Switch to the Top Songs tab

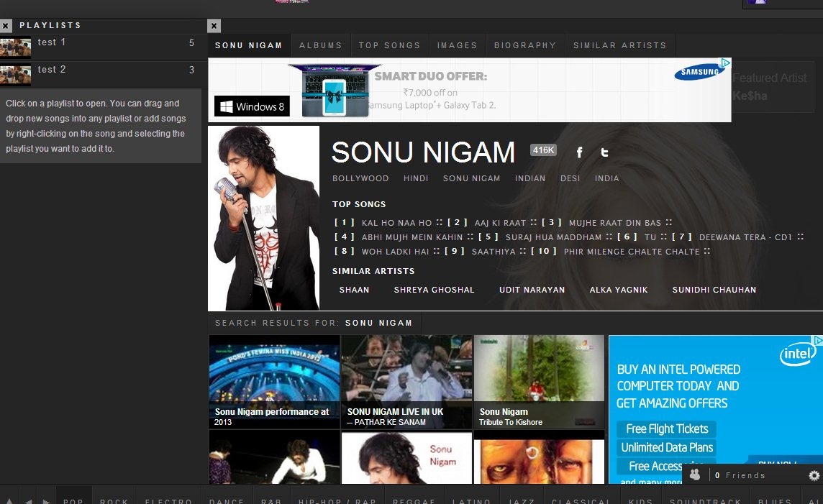tap(389, 45)
